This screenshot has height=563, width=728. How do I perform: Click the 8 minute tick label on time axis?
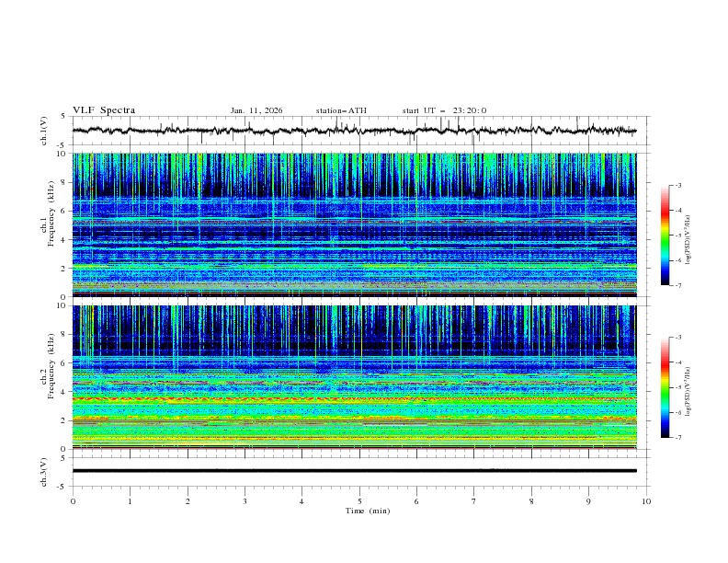531,501
